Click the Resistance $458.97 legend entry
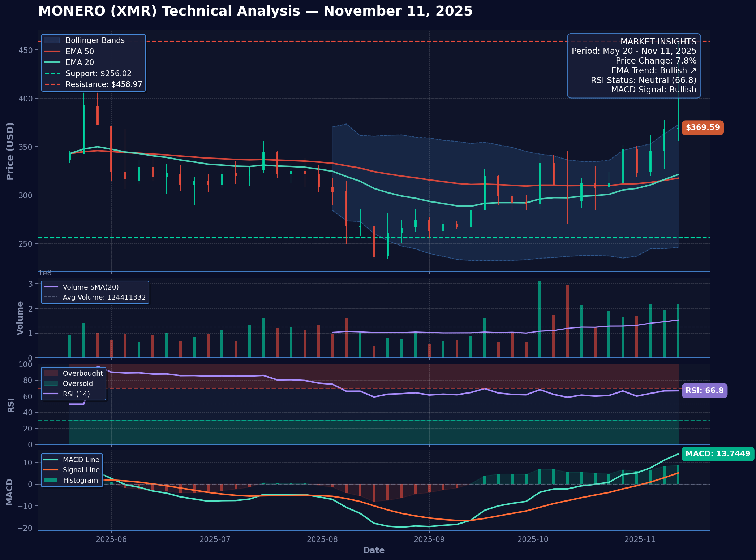Viewport: 756px width, 560px height. point(104,84)
